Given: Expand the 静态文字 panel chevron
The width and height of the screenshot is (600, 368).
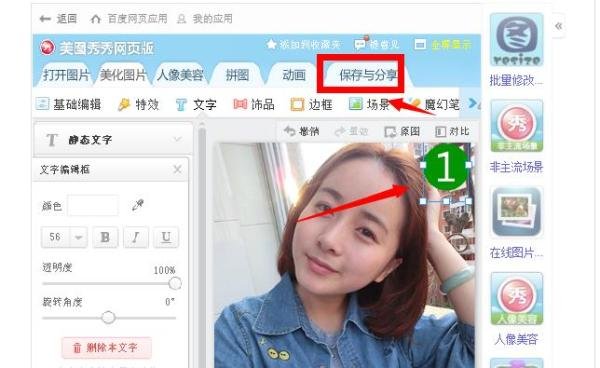Looking at the screenshot, I should pos(177,139).
